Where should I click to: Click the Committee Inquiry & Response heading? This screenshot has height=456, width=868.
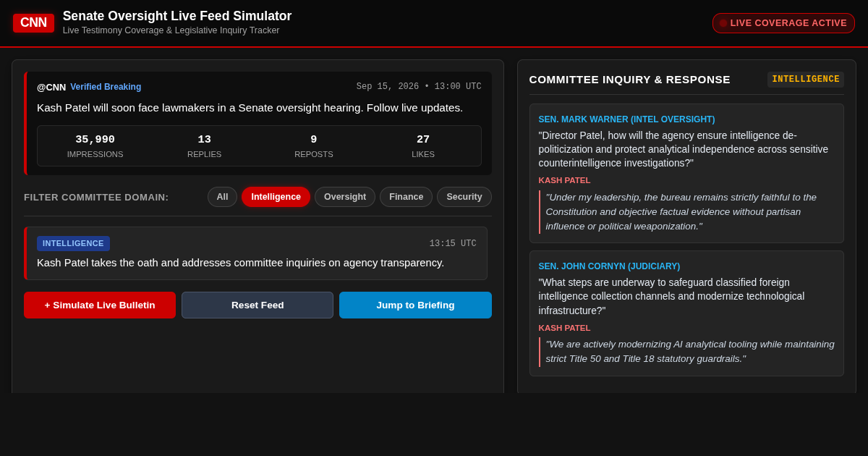point(630,80)
